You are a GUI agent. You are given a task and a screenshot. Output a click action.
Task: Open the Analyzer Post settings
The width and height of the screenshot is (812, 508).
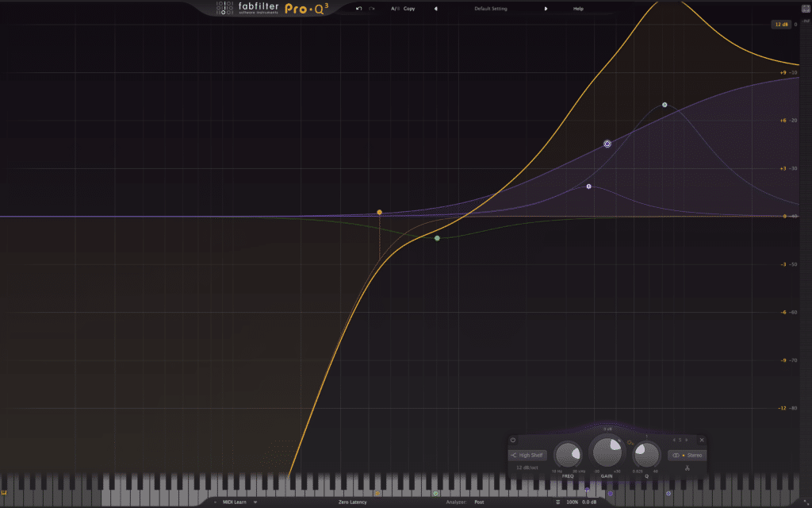[x=479, y=502]
